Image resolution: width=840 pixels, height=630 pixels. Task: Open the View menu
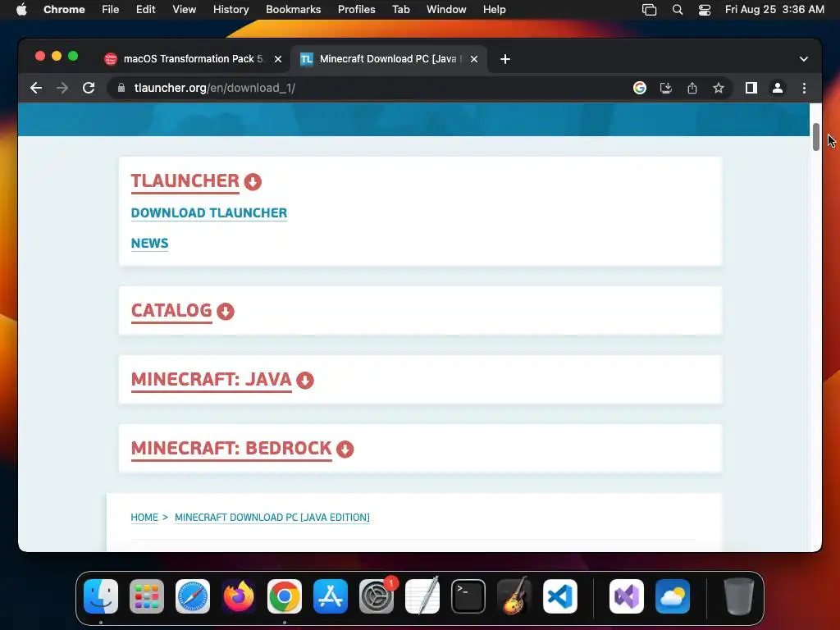click(x=185, y=10)
